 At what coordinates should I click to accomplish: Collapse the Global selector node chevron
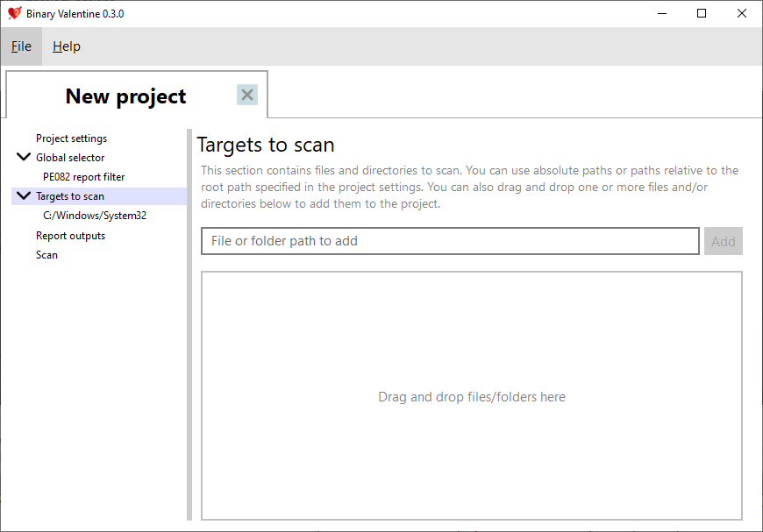click(x=24, y=157)
